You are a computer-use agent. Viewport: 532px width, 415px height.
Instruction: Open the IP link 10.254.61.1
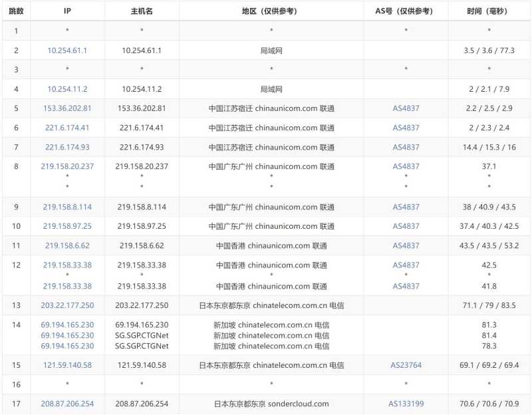[x=66, y=50]
